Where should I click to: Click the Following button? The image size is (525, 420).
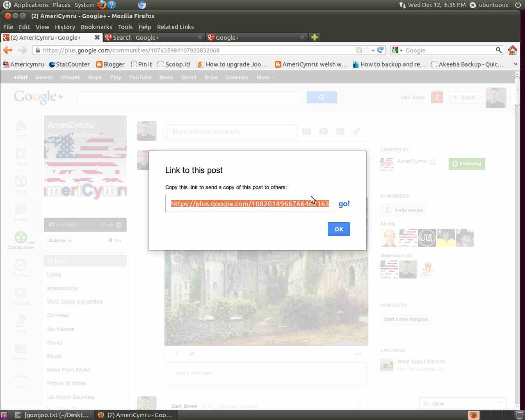pyautogui.click(x=467, y=164)
